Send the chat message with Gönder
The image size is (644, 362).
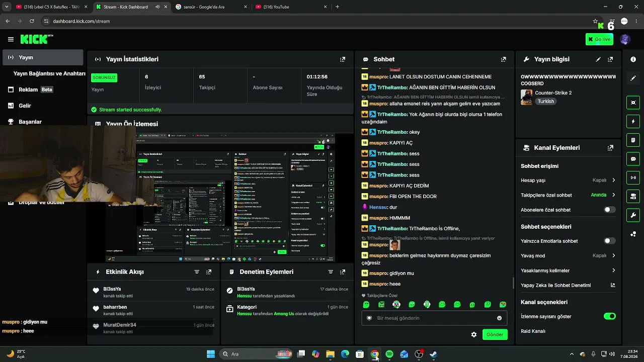pyautogui.click(x=495, y=335)
